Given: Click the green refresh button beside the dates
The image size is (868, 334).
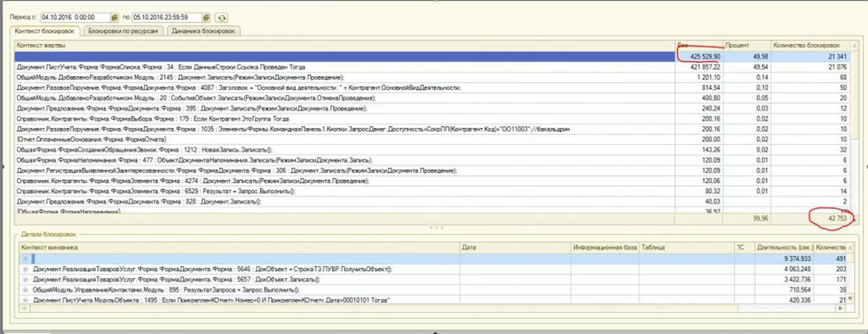Looking at the screenshot, I should (x=221, y=17).
